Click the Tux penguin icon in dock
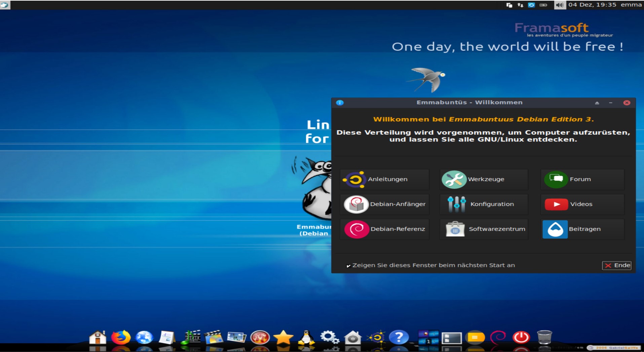Screen dimensions: 644x352 306,337
